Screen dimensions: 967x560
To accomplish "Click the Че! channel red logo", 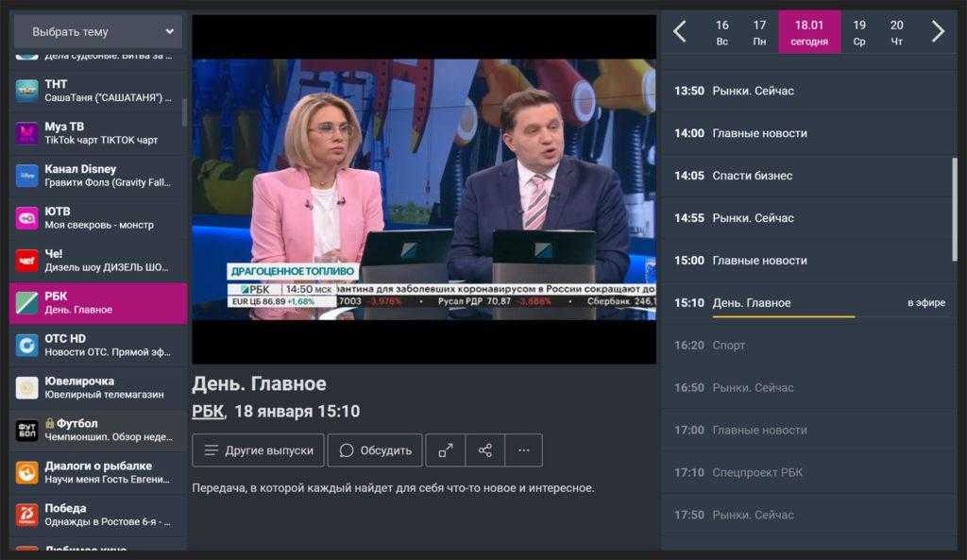I will (x=26, y=261).
